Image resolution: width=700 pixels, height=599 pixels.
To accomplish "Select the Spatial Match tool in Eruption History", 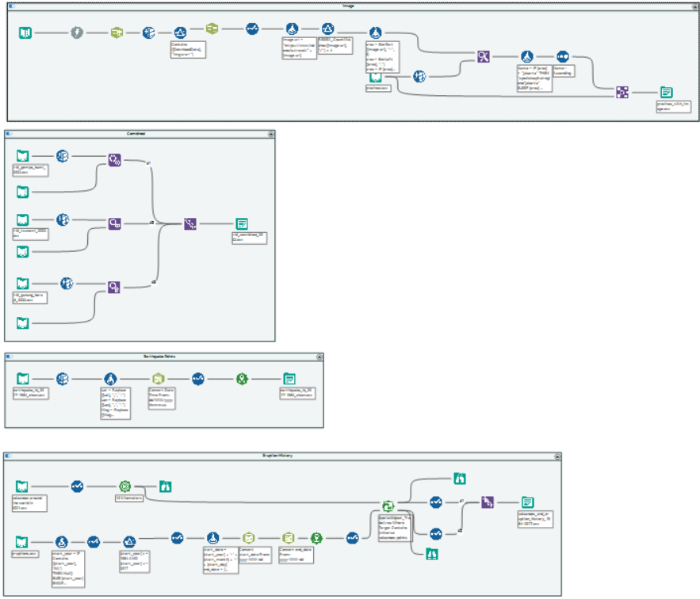I will (388, 506).
